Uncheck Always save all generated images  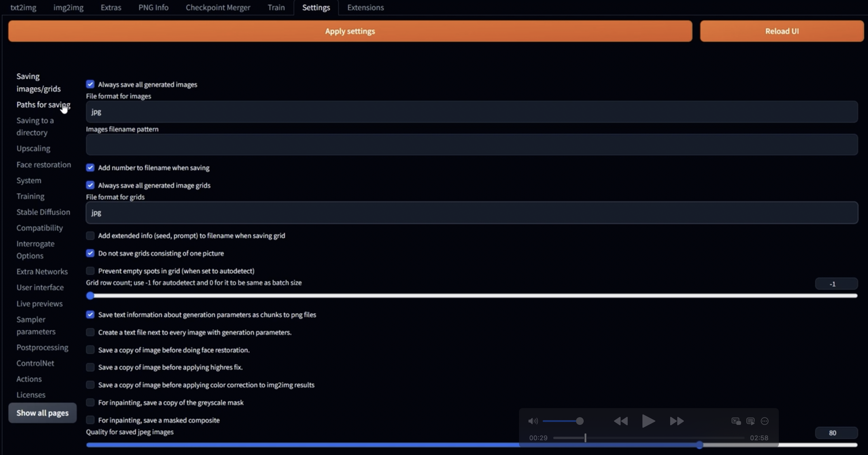click(90, 84)
